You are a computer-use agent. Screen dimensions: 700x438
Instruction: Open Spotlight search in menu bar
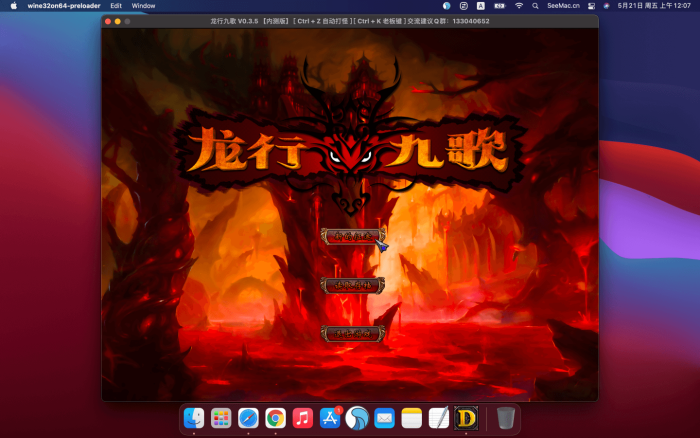coord(535,5)
